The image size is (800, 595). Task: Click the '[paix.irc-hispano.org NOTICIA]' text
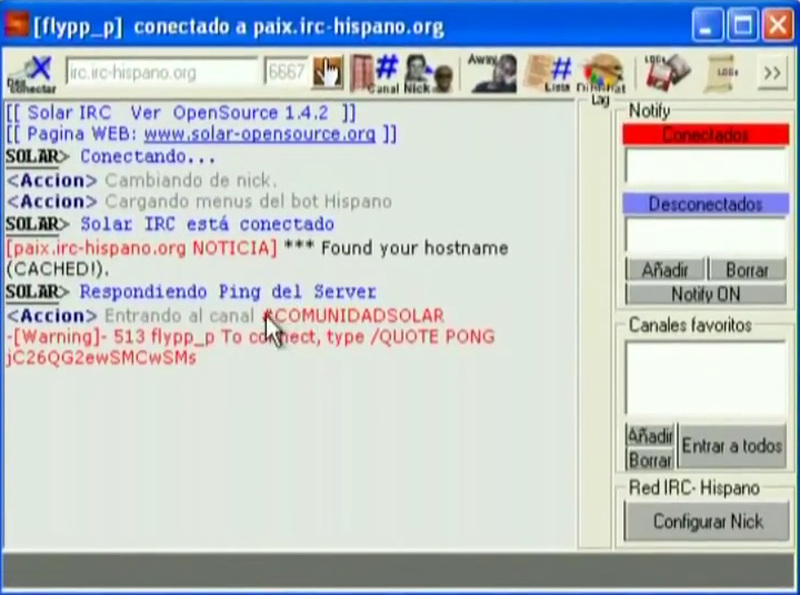click(x=141, y=248)
